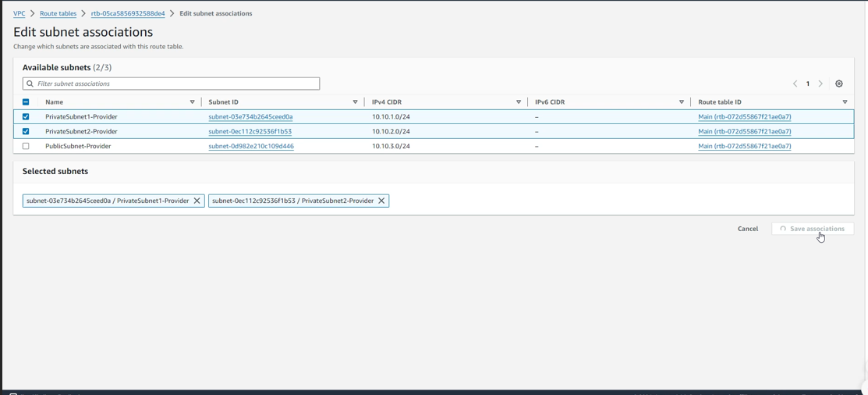This screenshot has width=868, height=395.
Task: Remove PrivateSubnet2-Provider chip from selected subnets
Action: pos(381,201)
